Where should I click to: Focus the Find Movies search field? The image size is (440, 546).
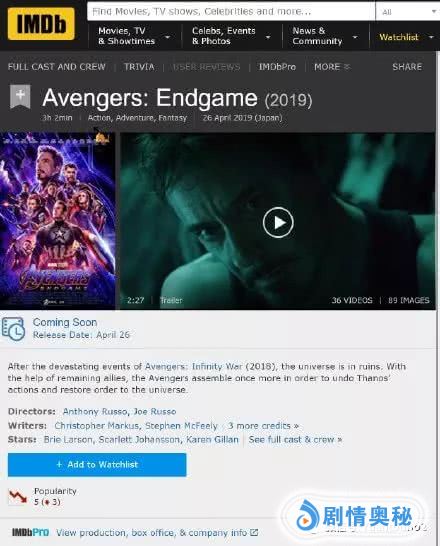pos(231,11)
